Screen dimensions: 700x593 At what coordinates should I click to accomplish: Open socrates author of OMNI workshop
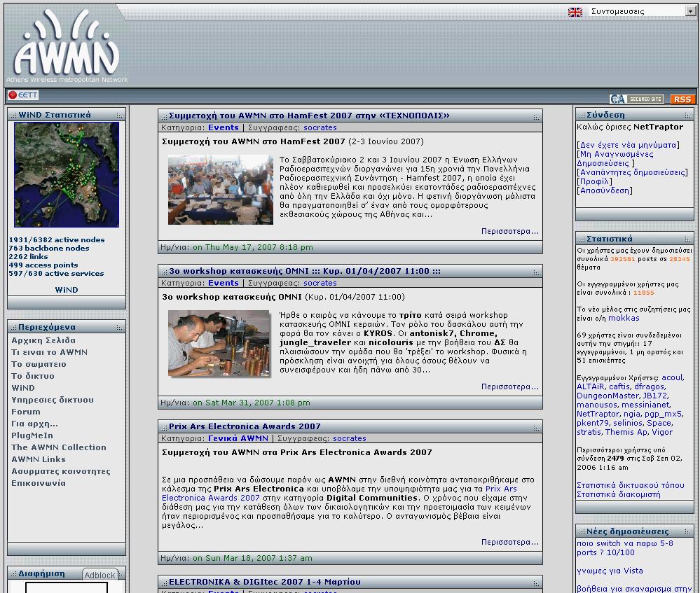(320, 283)
